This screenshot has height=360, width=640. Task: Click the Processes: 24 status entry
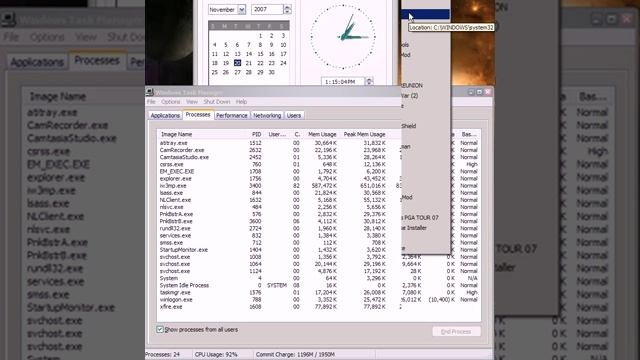pos(162,354)
